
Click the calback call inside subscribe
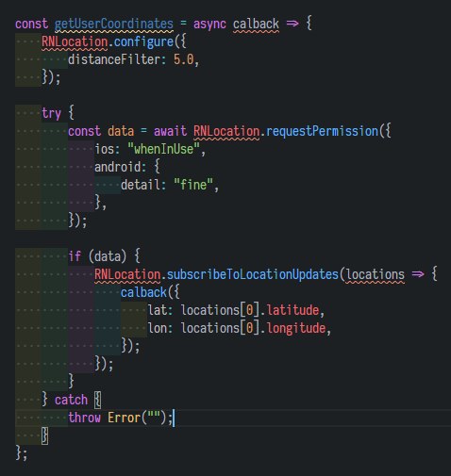point(143,292)
